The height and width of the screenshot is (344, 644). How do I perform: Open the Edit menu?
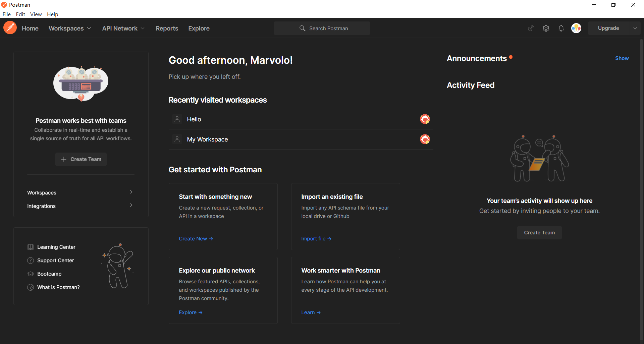click(20, 14)
